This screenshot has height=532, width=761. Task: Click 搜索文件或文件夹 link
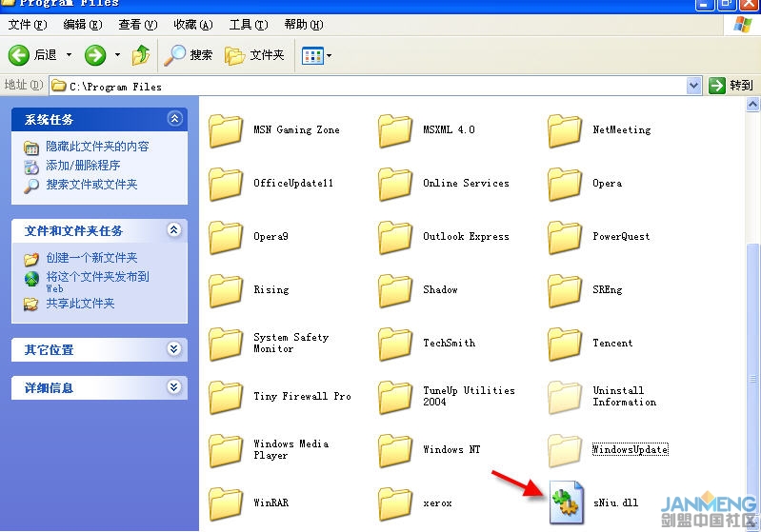point(91,185)
